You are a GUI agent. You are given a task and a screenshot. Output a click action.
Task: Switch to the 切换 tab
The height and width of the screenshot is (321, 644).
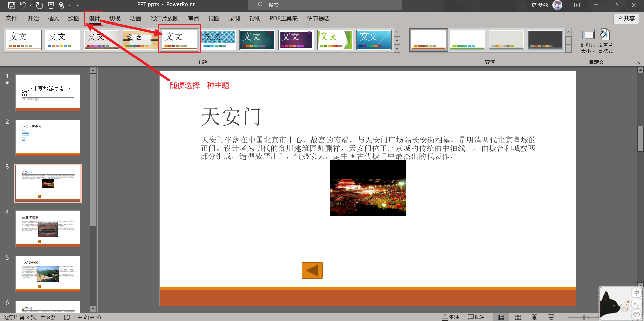pyautogui.click(x=115, y=18)
